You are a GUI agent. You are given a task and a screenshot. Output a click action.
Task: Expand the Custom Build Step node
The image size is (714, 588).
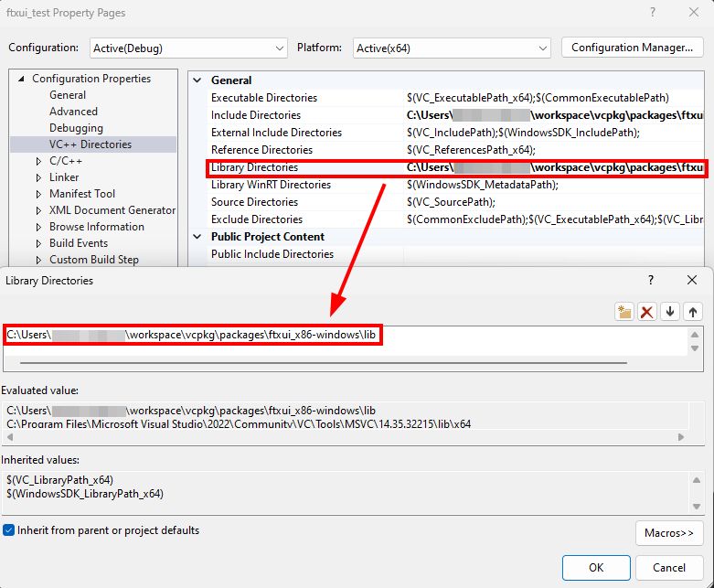(38, 260)
